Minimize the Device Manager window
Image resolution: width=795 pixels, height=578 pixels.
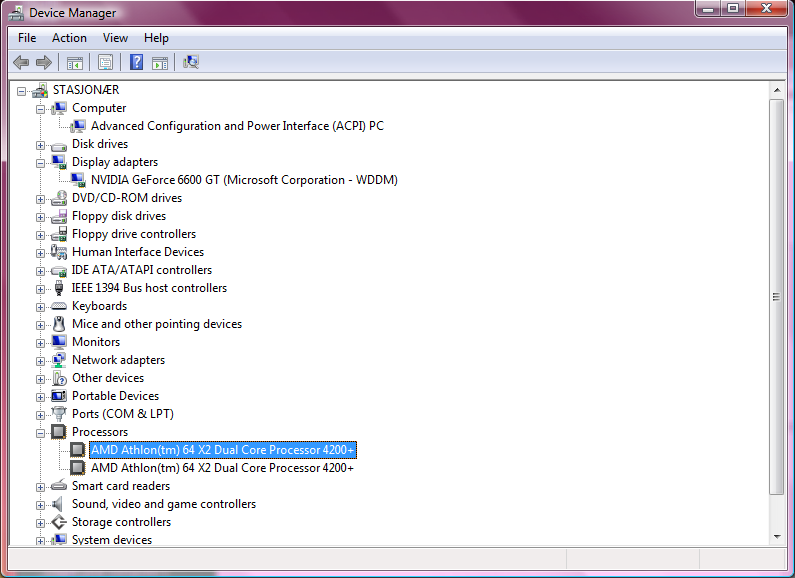point(708,9)
